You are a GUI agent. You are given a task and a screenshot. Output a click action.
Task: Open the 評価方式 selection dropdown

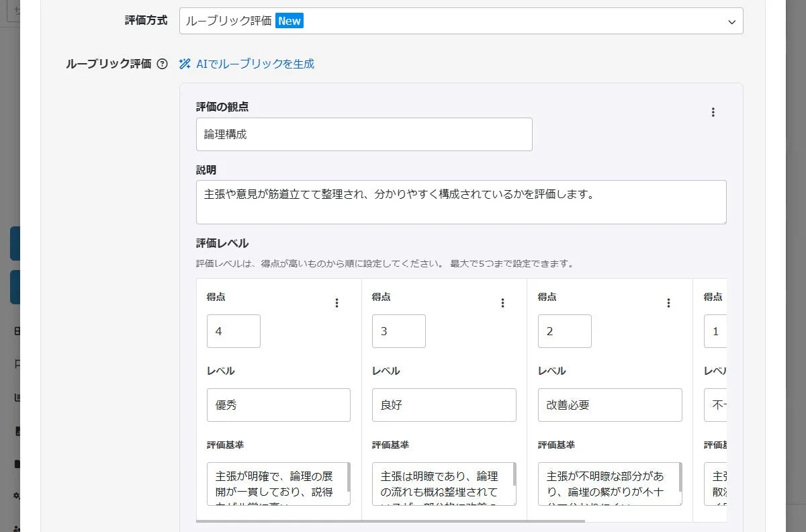click(461, 21)
